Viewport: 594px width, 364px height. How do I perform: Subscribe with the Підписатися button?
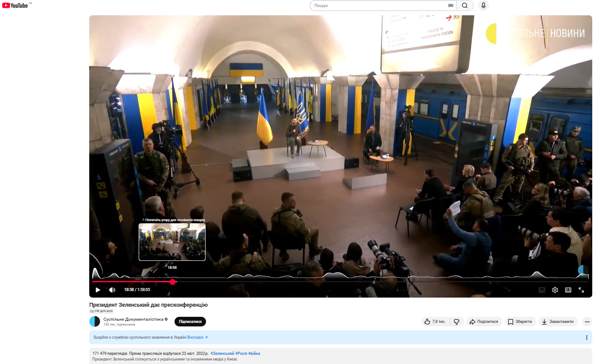pos(190,322)
